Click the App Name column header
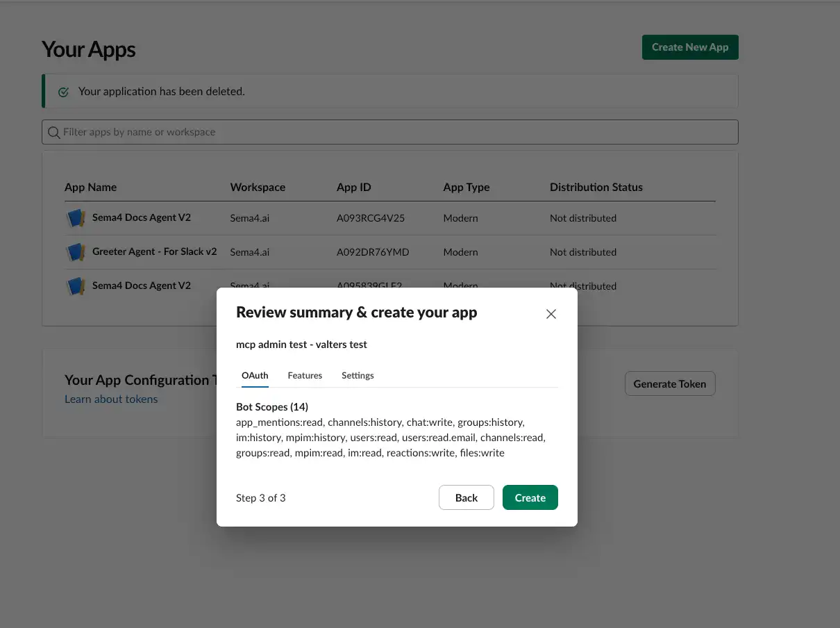This screenshot has width=840, height=628. 90,187
